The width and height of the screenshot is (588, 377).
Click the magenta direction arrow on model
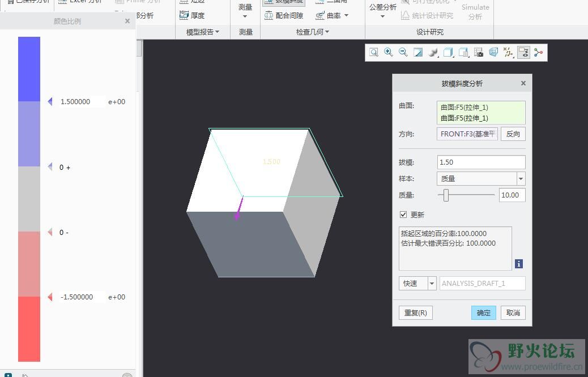click(x=239, y=208)
